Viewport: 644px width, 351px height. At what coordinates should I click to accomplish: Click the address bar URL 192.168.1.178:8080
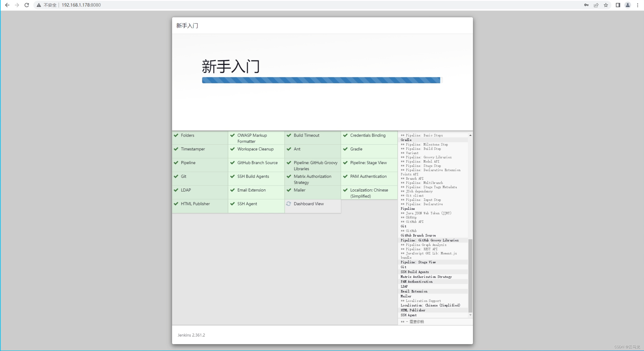tap(81, 5)
